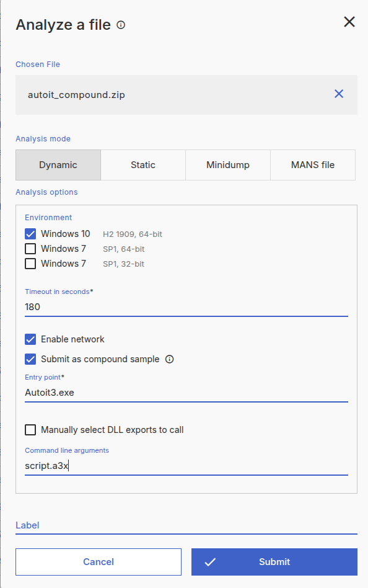Click the Entry point input field
This screenshot has width=368, height=588.
(186, 393)
